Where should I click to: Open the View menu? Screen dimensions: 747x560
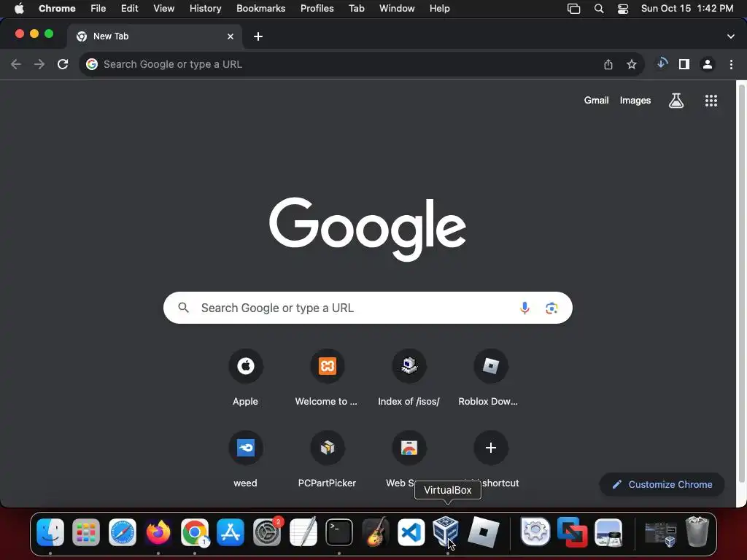coord(163,9)
